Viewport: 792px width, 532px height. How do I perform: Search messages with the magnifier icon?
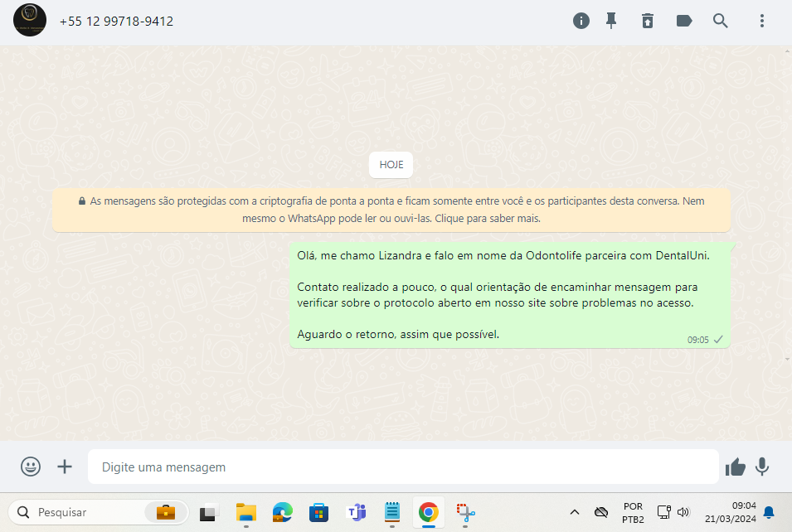pos(721,21)
